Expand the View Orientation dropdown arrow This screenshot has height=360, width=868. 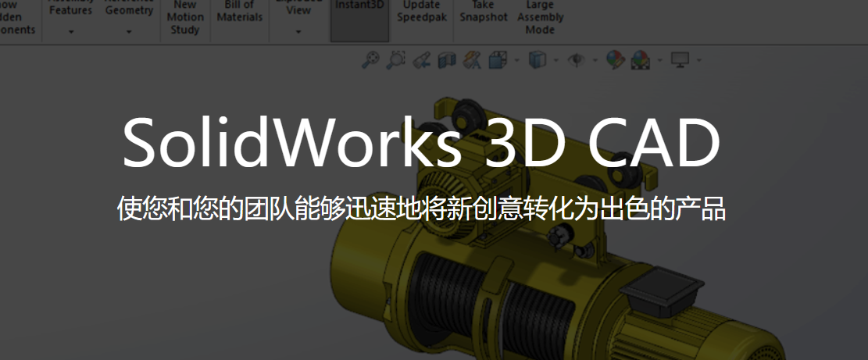516,59
